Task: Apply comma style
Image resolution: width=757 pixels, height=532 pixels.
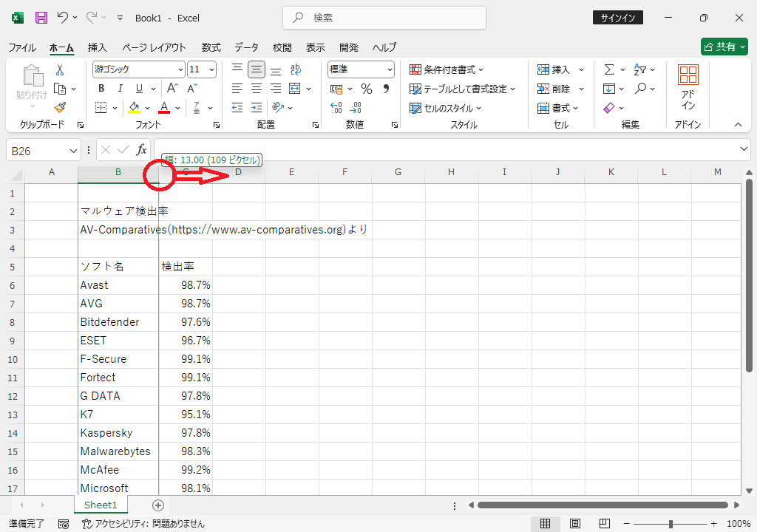Action: point(386,89)
